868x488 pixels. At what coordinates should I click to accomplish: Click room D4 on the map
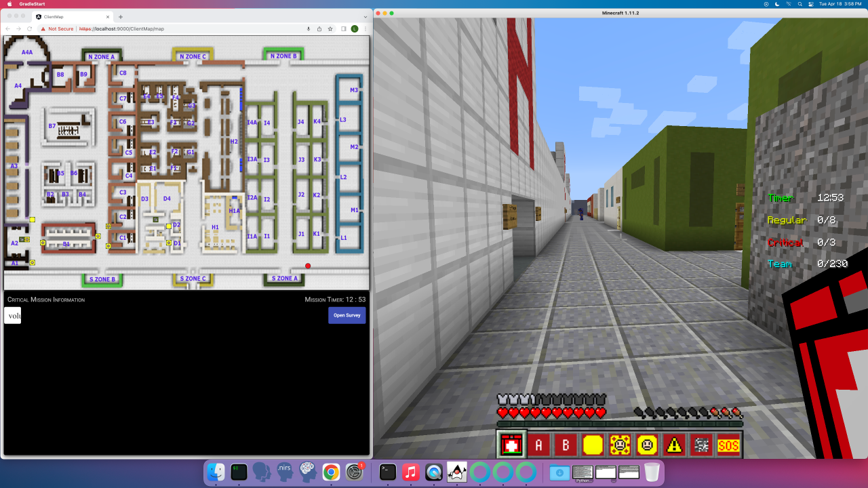coord(167,199)
